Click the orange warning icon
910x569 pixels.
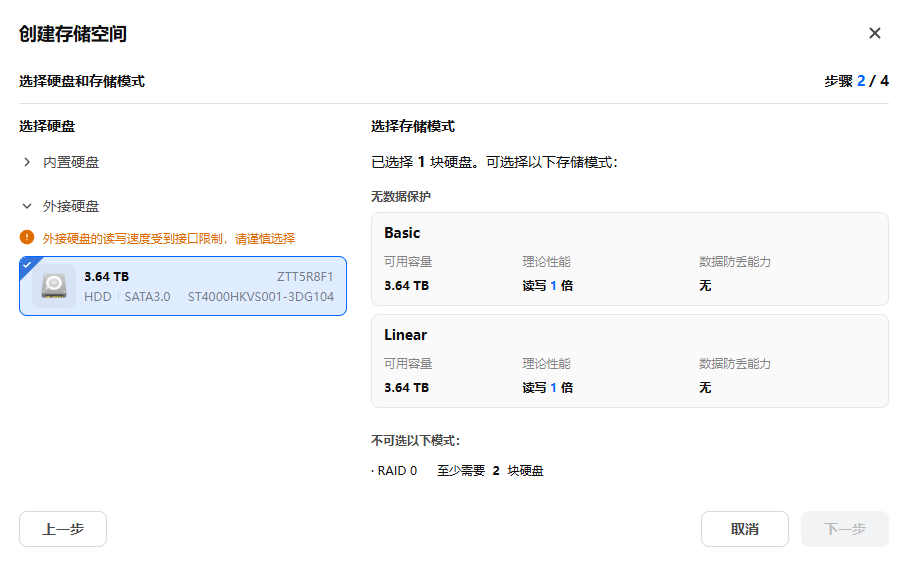27,237
